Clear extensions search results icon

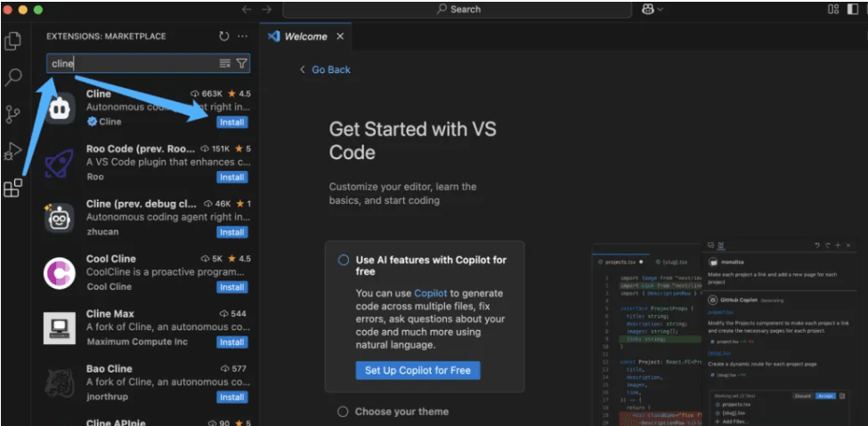[224, 64]
